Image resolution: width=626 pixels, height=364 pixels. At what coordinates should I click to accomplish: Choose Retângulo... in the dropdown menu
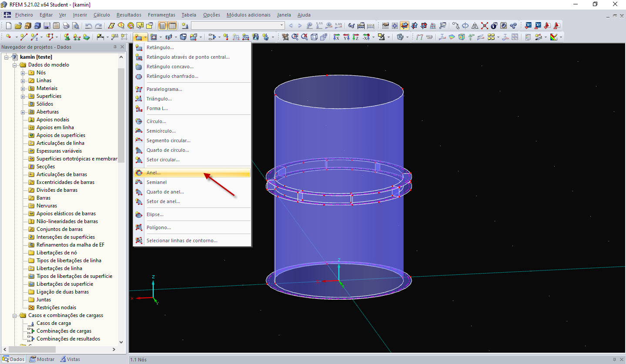(x=192, y=47)
